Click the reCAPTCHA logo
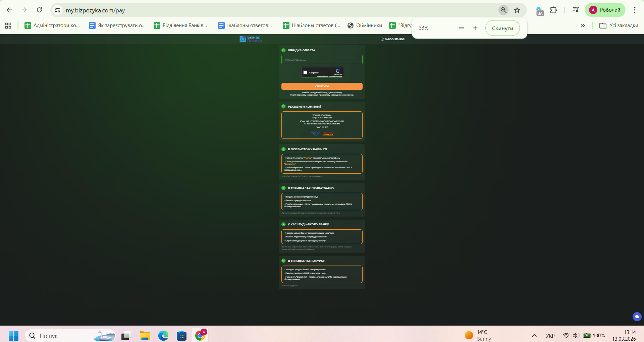The height and width of the screenshot is (342, 644). pyautogui.click(x=338, y=71)
